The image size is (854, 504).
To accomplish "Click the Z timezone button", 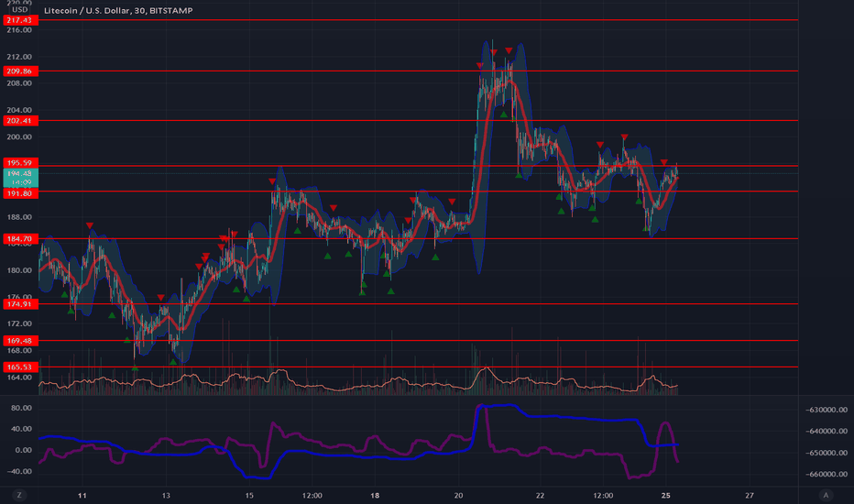I will point(19,495).
